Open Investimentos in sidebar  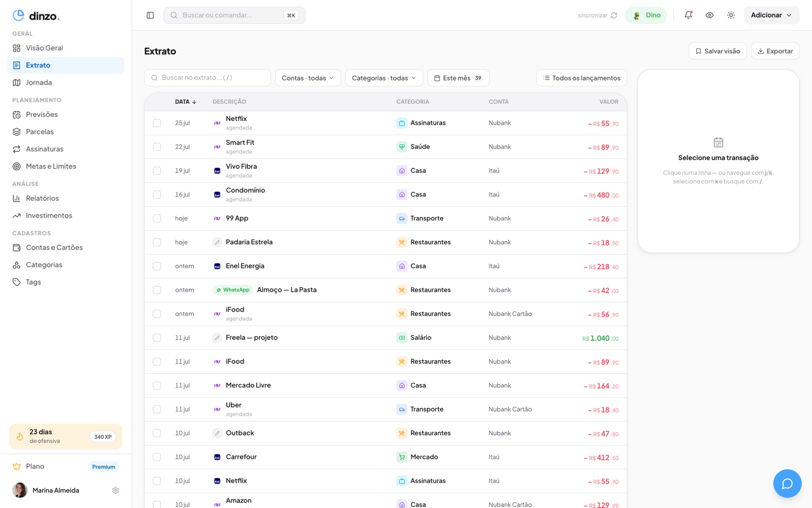click(65, 215)
